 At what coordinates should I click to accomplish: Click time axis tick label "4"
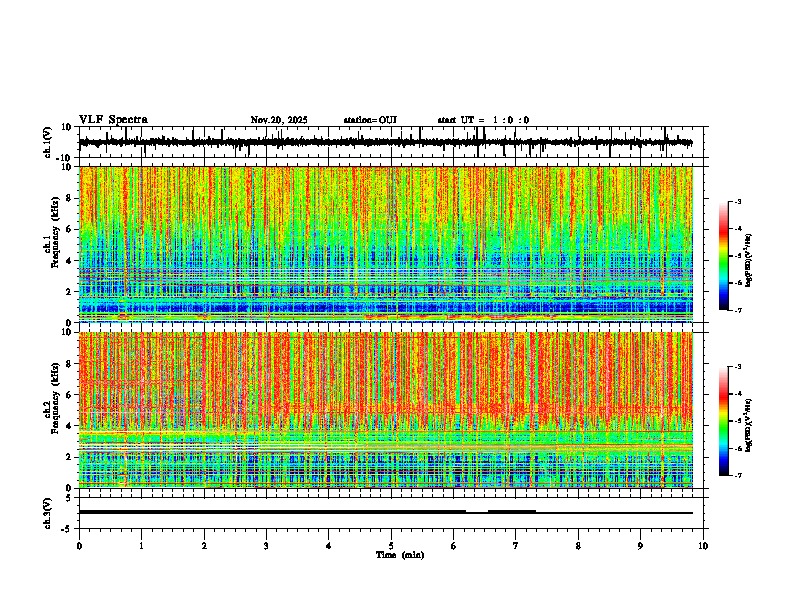tap(329, 546)
